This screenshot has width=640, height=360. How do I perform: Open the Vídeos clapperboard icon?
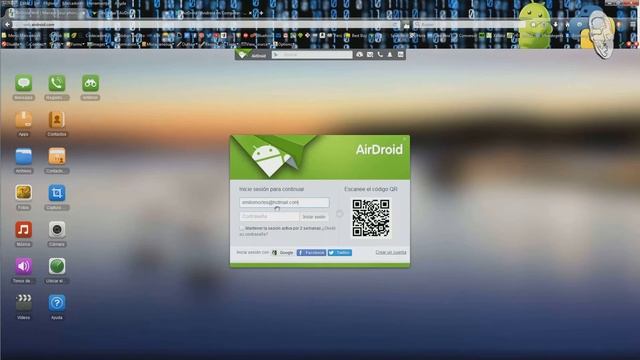pos(24,303)
